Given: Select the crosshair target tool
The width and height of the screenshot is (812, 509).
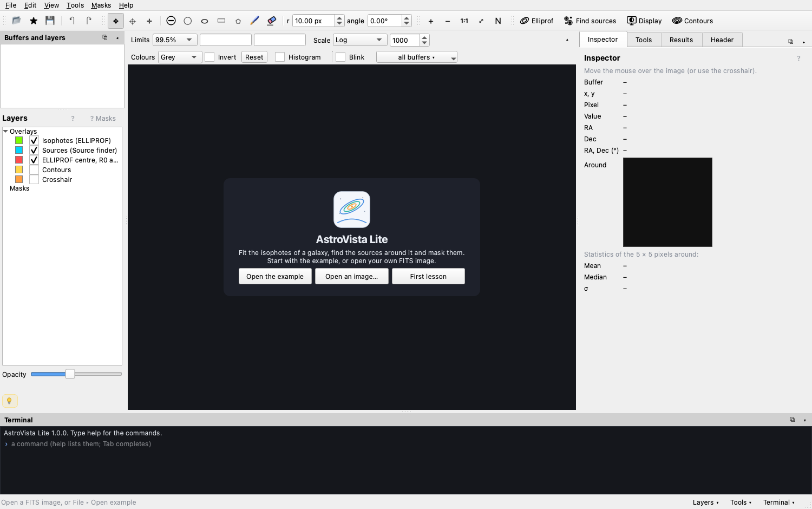Looking at the screenshot, I should point(133,21).
